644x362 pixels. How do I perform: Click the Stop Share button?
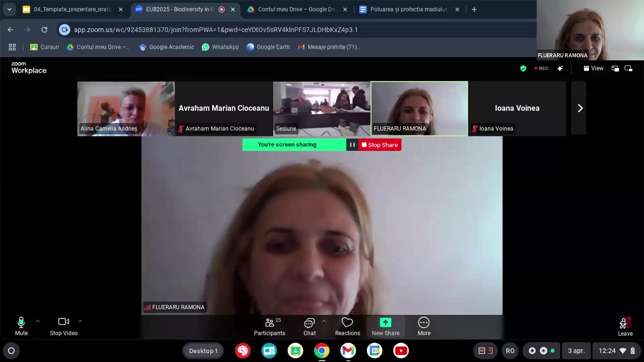click(380, 145)
